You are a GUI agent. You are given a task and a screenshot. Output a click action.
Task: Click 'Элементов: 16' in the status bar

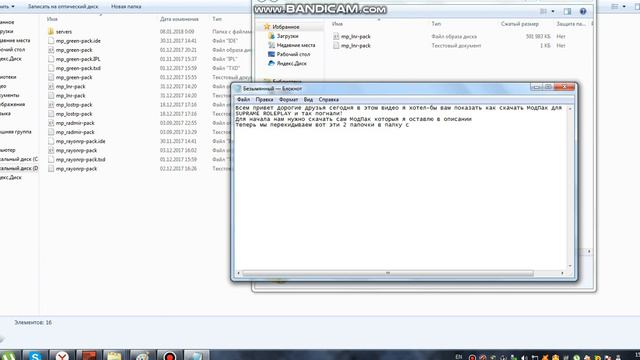click(x=33, y=322)
